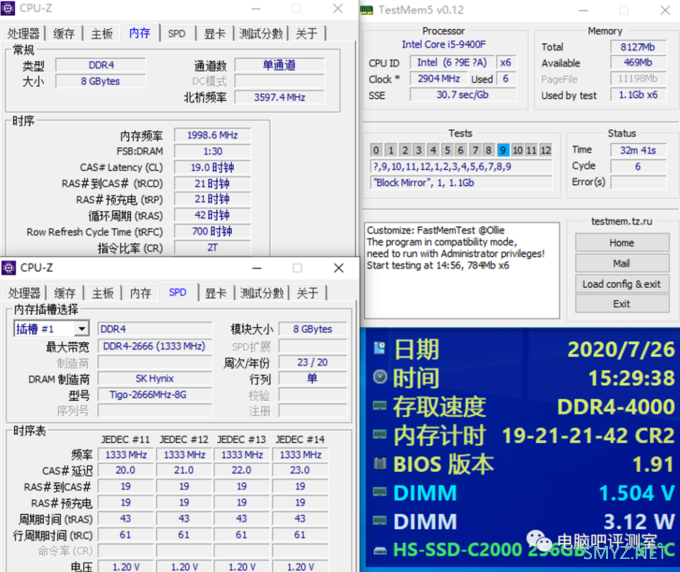Viewport: 680px width, 572px height.
Task: Click the drive icon beside HS-SSD-C2000
Action: point(379,551)
